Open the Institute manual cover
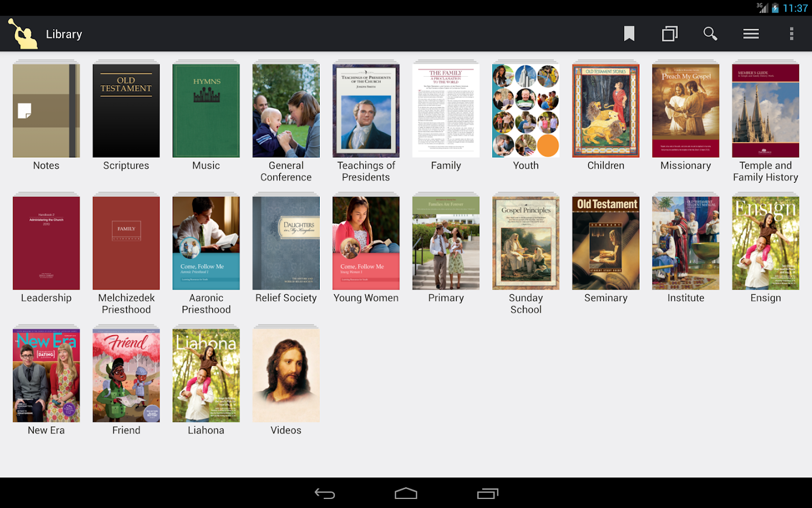The image size is (812, 508). pos(686,243)
